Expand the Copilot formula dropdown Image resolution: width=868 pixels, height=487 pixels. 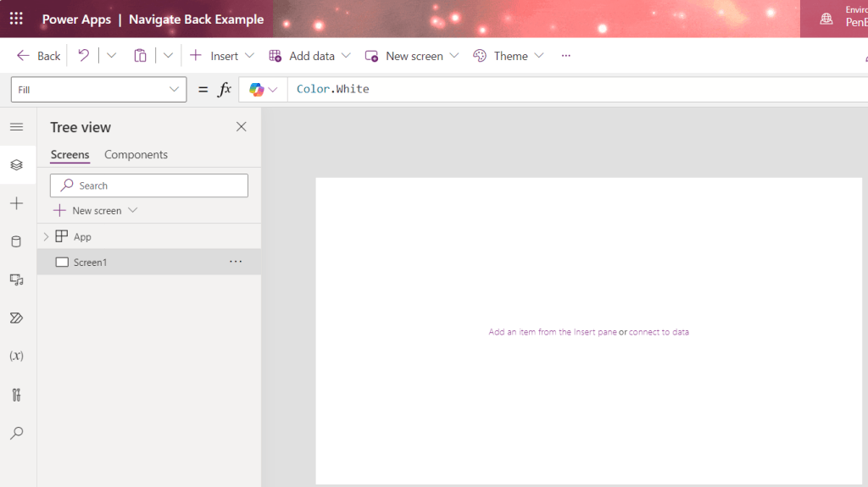point(264,90)
